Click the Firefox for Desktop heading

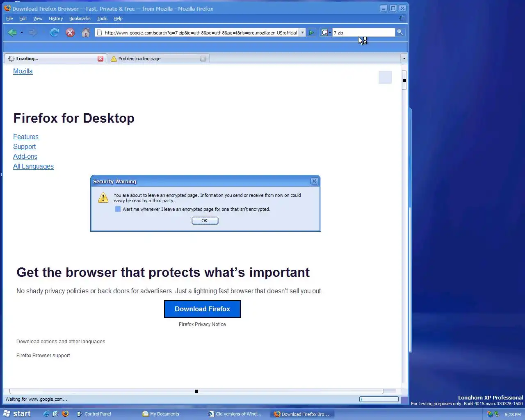[x=74, y=118]
